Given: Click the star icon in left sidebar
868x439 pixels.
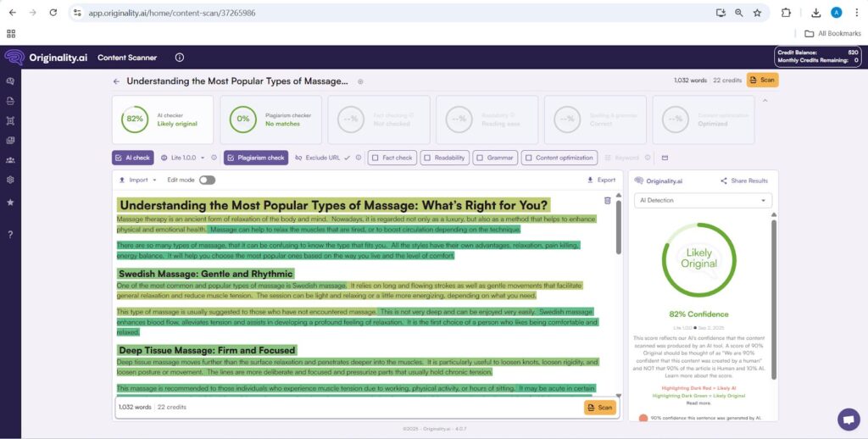Looking at the screenshot, I should tap(10, 203).
